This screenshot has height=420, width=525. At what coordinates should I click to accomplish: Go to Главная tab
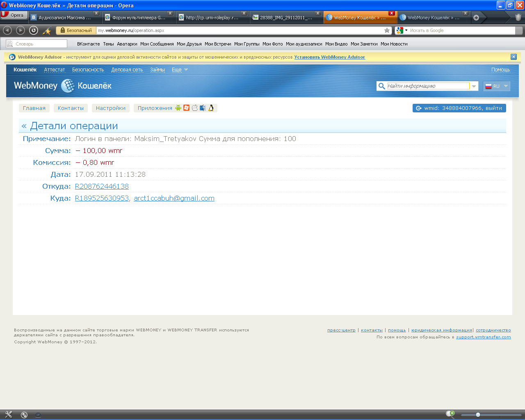coord(34,108)
